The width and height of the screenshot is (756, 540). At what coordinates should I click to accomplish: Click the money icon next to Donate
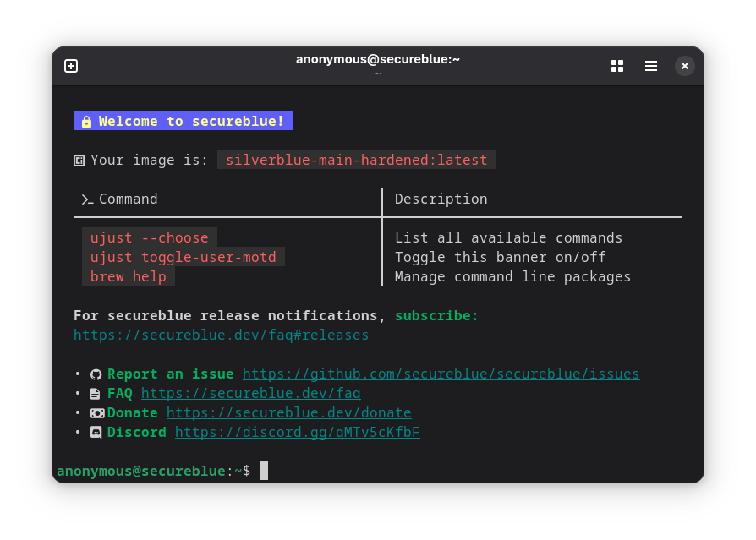97,413
